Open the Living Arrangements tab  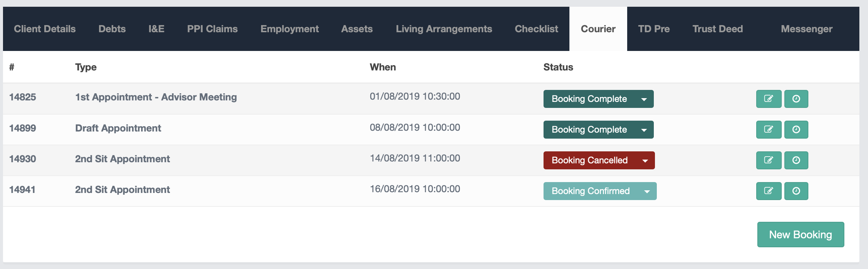444,29
